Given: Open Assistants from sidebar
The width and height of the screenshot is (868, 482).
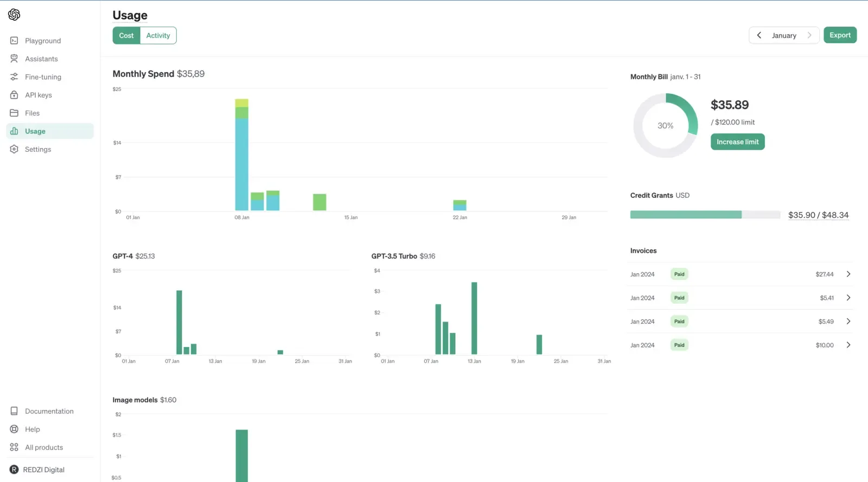Looking at the screenshot, I should pos(50,59).
